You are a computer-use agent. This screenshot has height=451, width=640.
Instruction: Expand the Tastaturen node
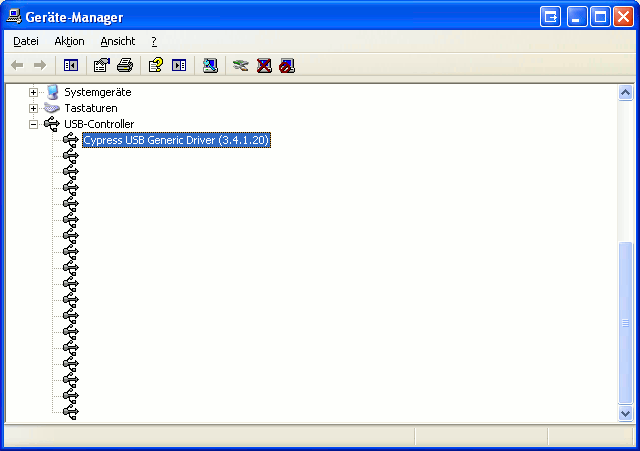33,109
